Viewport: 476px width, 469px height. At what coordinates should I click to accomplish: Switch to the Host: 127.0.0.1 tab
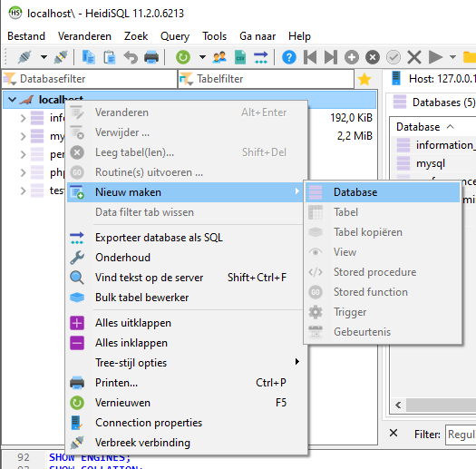[432, 79]
